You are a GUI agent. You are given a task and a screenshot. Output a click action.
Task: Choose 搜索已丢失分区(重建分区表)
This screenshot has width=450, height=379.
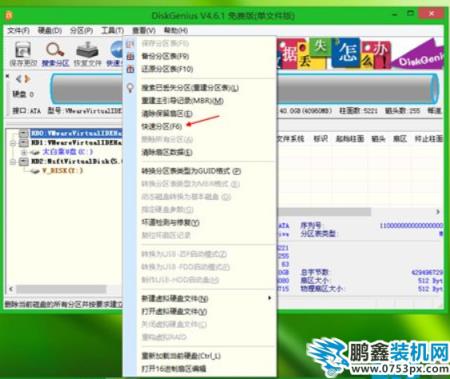[190, 88]
